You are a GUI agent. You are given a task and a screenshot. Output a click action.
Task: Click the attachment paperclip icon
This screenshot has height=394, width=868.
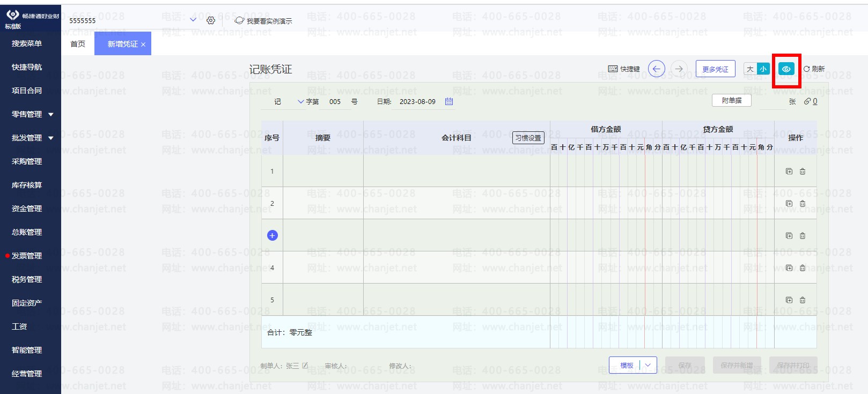(807, 101)
